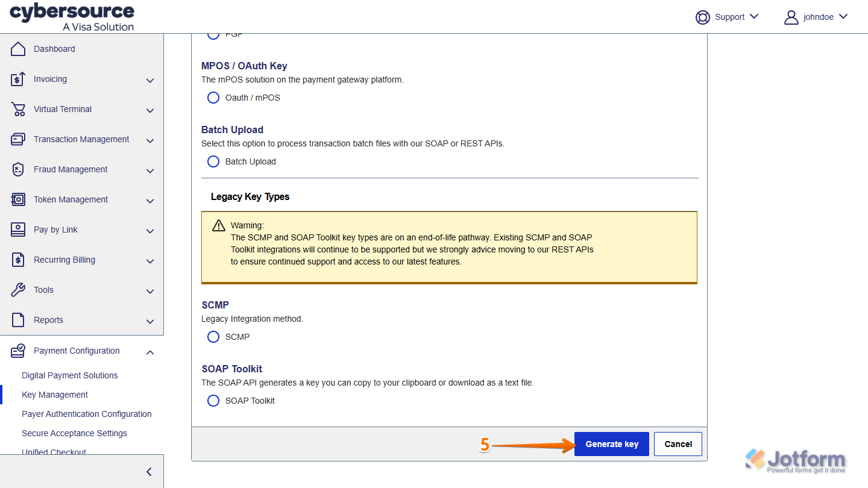Image resolution: width=868 pixels, height=488 pixels.
Task: Click the Tools menu label
Action: (x=43, y=290)
